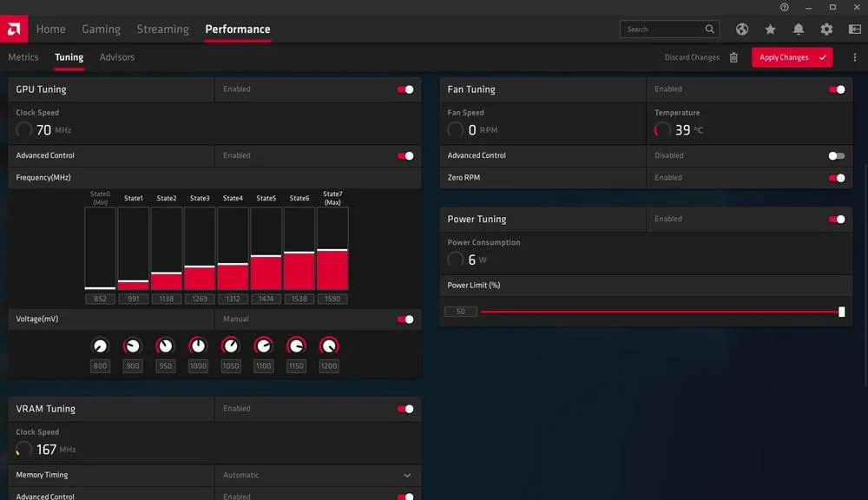Click the AMD logo icon

(14, 29)
